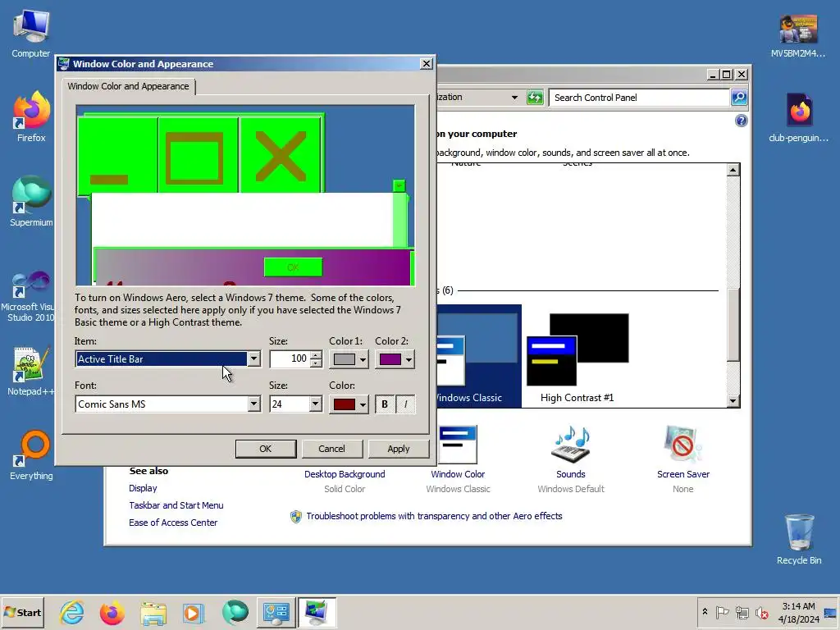Click the Screen Saver icon
The width and height of the screenshot is (840, 630).
(682, 445)
